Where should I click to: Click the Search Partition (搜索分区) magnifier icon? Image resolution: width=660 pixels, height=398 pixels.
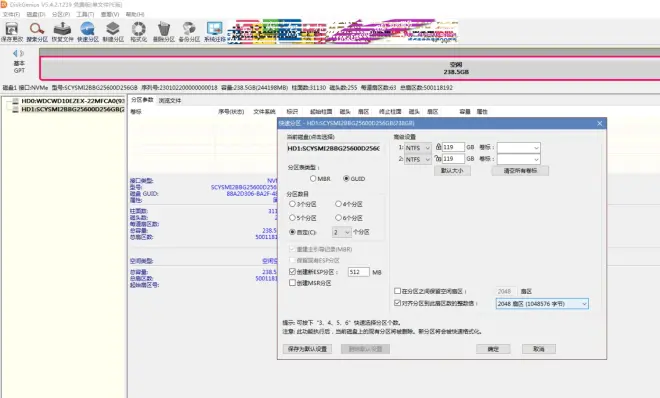click(x=37, y=32)
